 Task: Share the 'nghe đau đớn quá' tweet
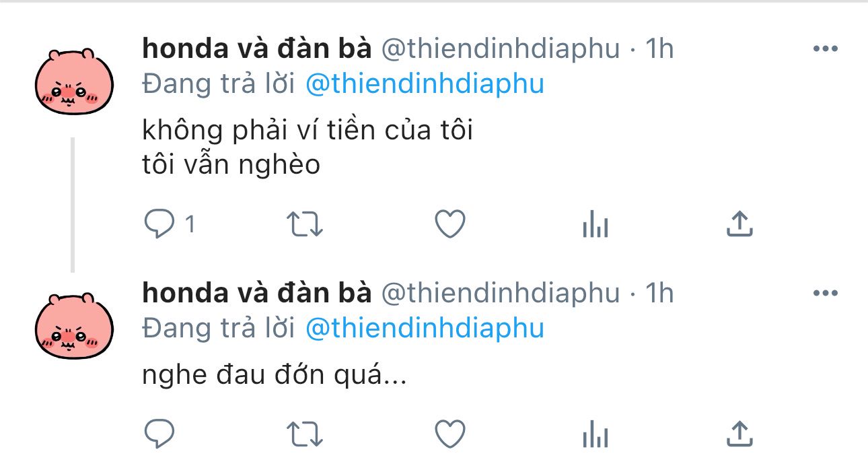pos(739,434)
